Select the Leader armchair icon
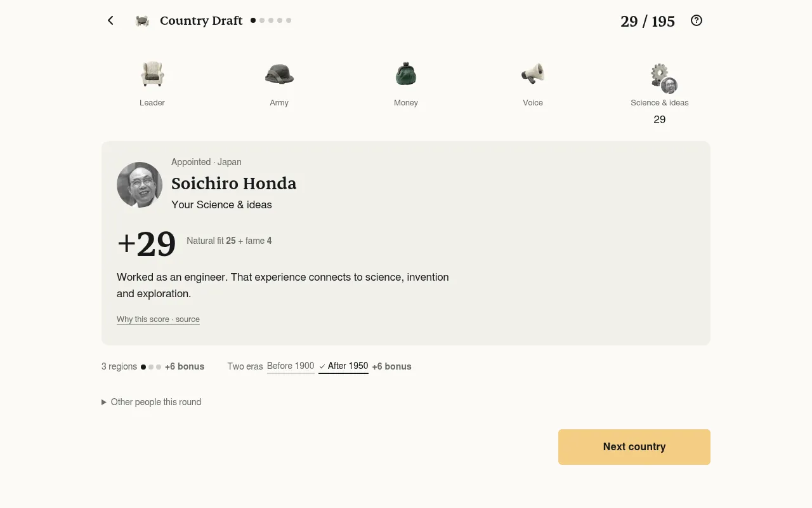Screen dimensions: 812x508 click(x=152, y=74)
